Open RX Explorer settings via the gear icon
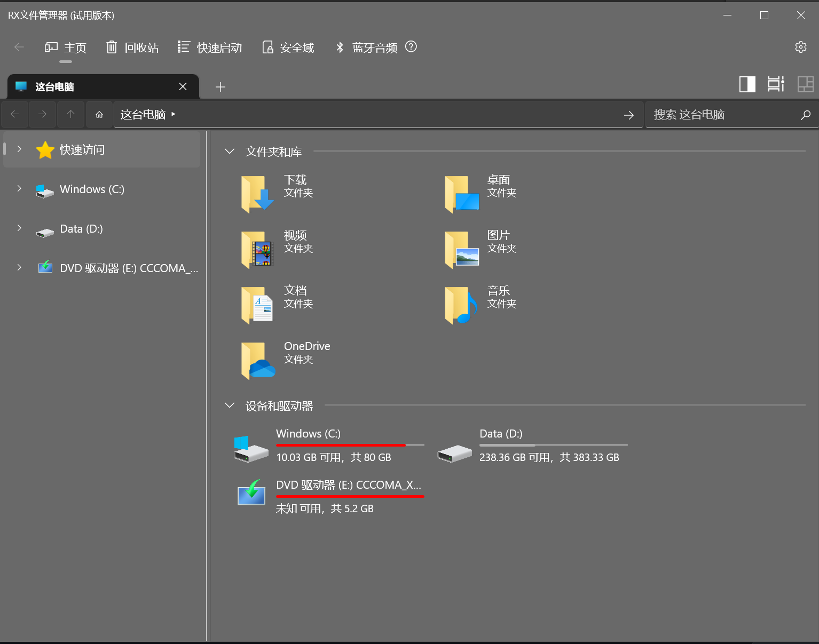This screenshot has width=819, height=644. (801, 47)
